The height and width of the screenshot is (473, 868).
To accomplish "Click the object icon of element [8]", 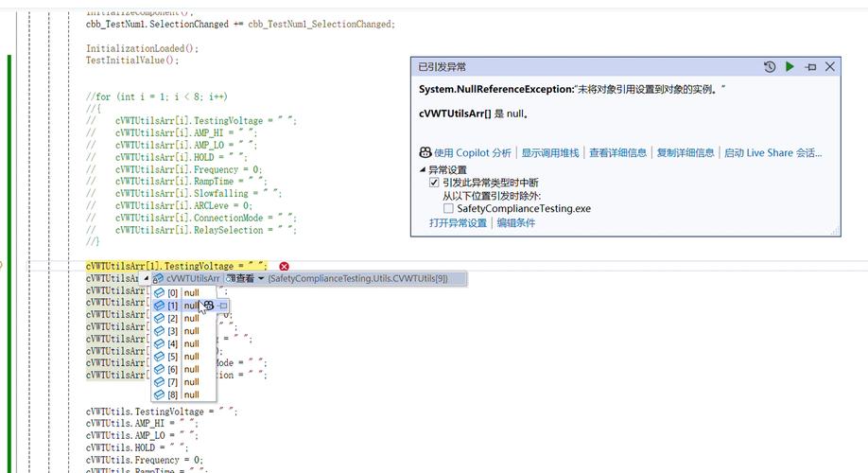I will tap(159, 394).
